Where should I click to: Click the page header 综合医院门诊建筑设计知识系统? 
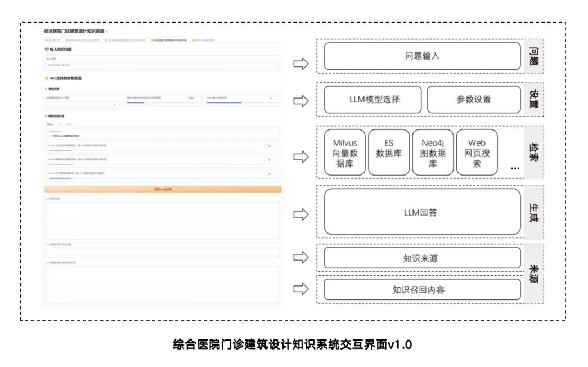tap(74, 31)
